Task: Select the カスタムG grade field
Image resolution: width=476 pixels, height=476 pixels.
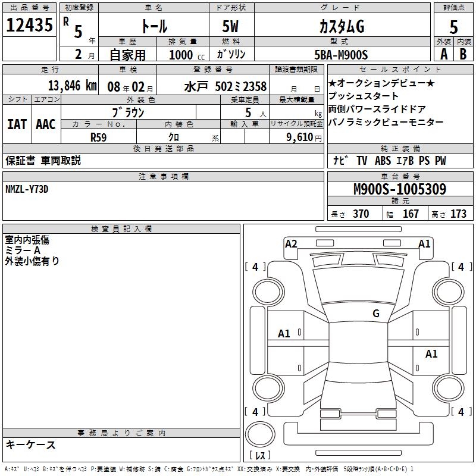Action: [342, 26]
